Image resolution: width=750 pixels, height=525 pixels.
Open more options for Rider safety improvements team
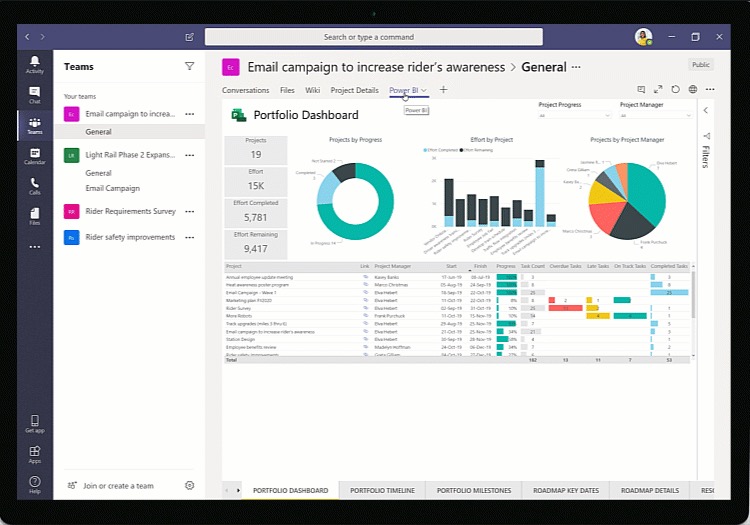(190, 237)
